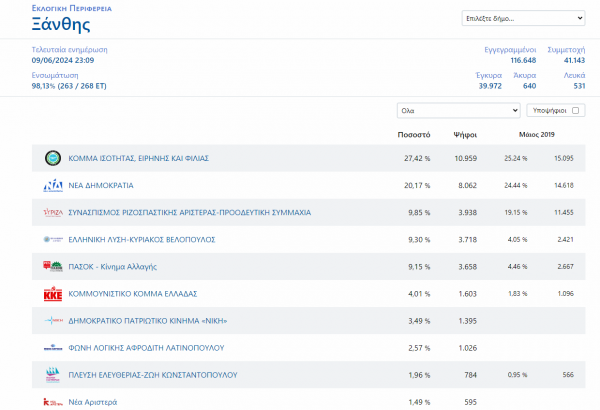Click the KKE party logo
Screen dimensions: 600x410
[53, 294]
